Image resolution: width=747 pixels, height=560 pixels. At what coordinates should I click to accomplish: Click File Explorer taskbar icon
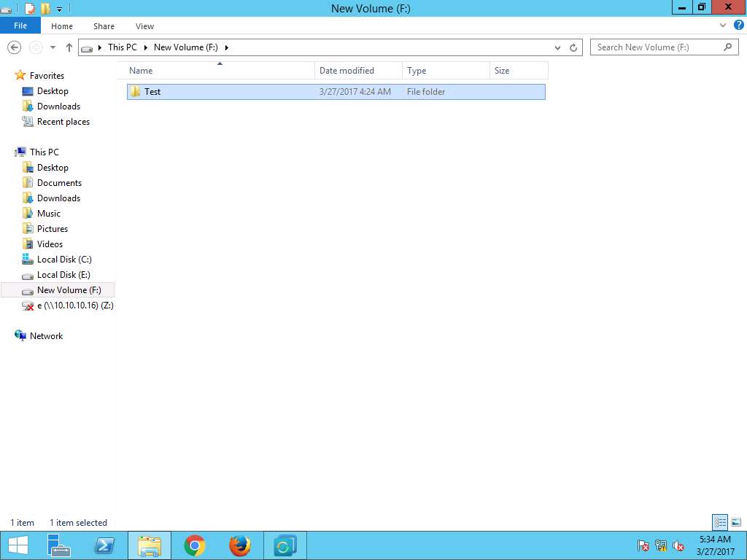click(x=150, y=545)
